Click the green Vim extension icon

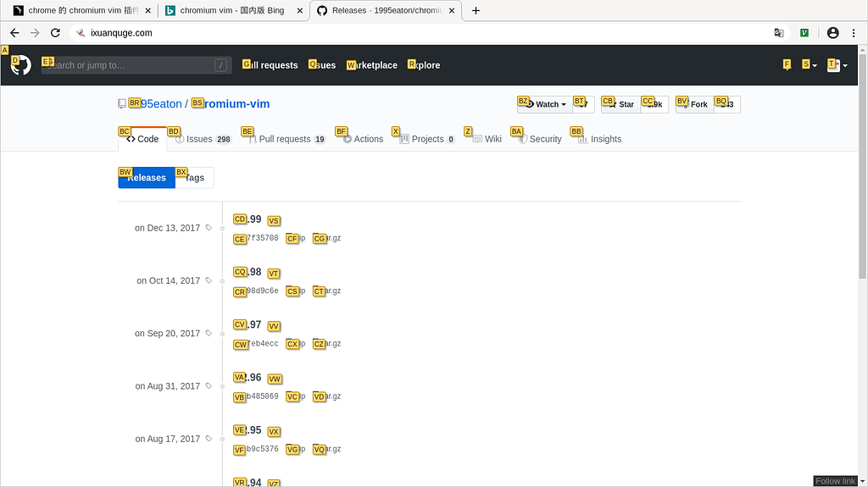[x=804, y=33]
